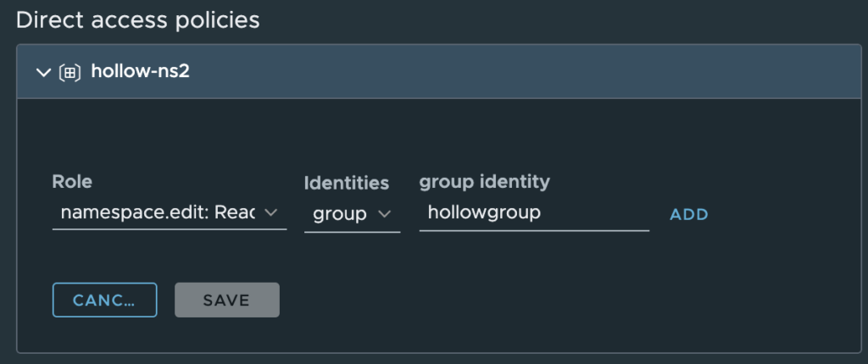
Task: Click the Role field label
Action: coord(72,181)
